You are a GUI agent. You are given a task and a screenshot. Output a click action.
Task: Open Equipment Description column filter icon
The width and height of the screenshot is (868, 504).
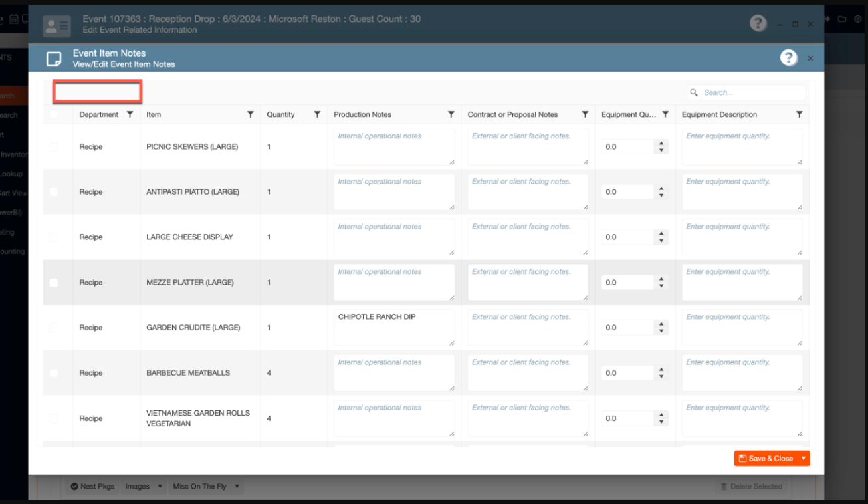(x=799, y=114)
